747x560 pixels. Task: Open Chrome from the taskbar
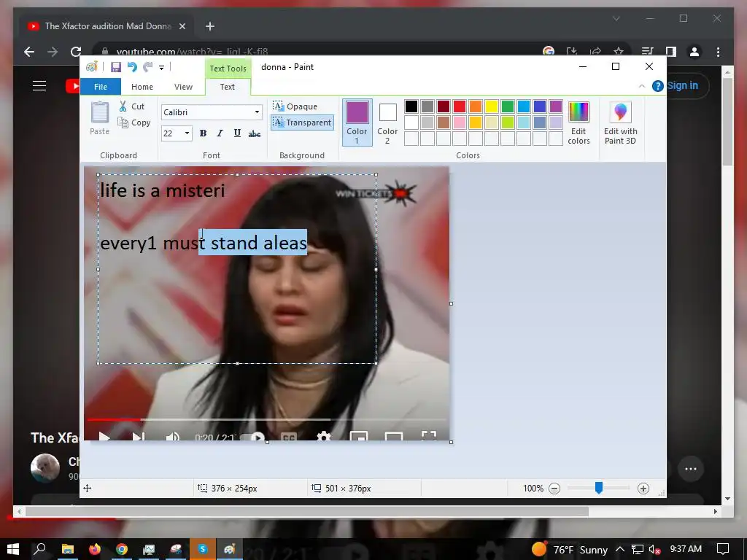tap(122, 549)
